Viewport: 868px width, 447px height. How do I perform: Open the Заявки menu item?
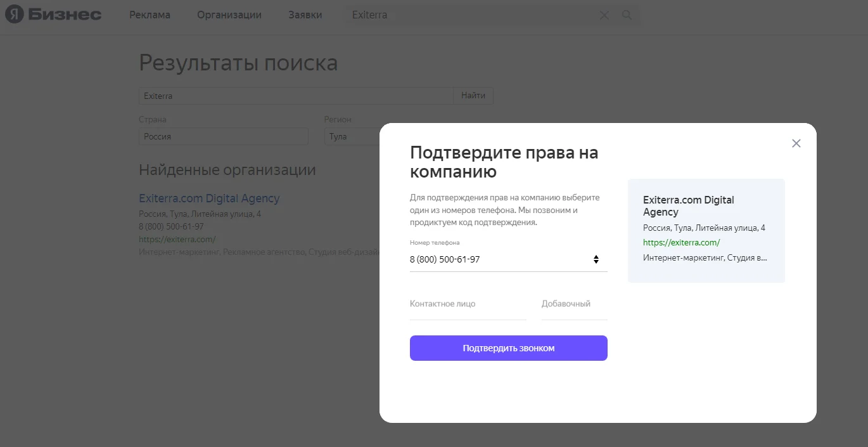305,15
